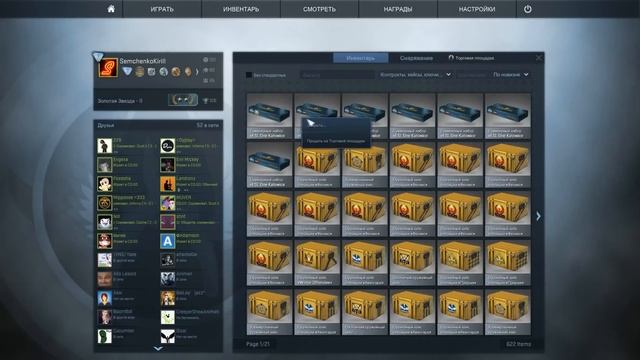Open friend with purple cross avatar
The image size is (640, 360).
[167, 222]
